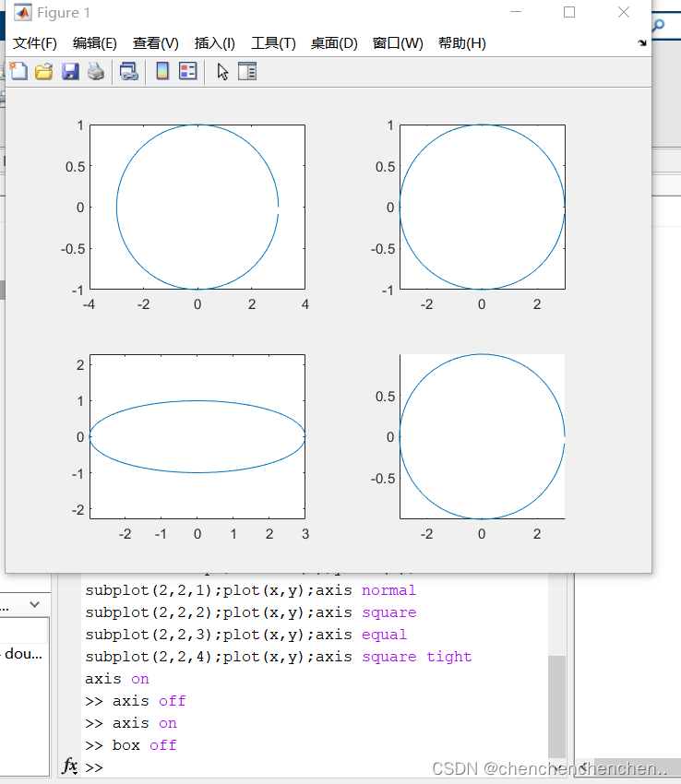Minimize the Figure 1 window
The width and height of the screenshot is (681, 784).
pyautogui.click(x=516, y=12)
